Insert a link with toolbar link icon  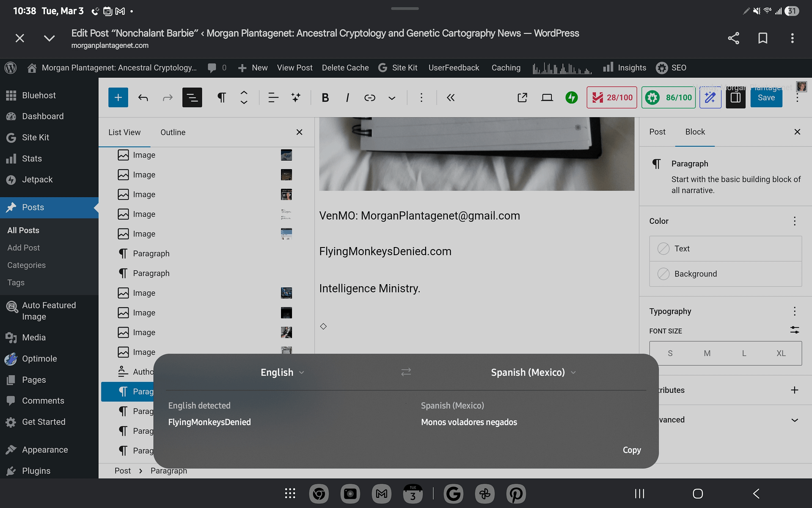pyautogui.click(x=369, y=98)
